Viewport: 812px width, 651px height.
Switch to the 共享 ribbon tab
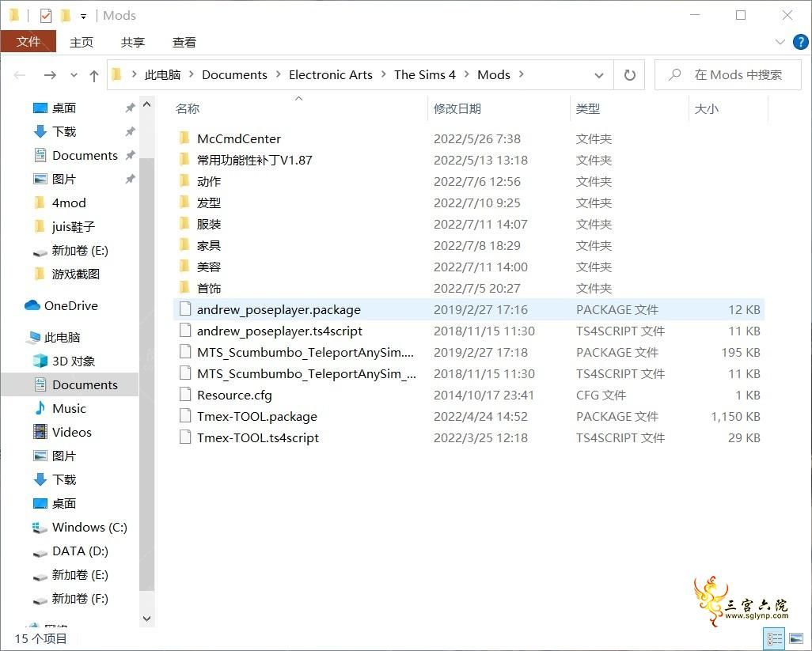[x=133, y=43]
